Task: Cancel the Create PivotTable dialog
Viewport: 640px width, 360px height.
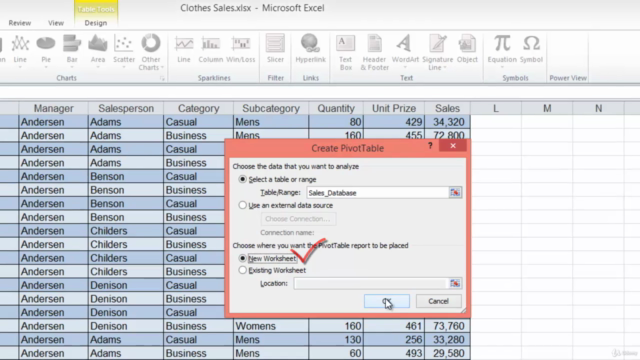Action: (438, 301)
